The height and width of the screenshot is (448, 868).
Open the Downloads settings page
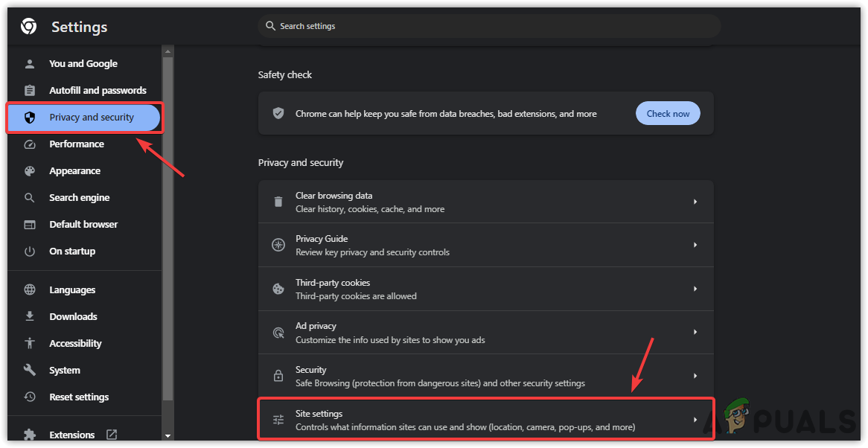click(x=73, y=317)
